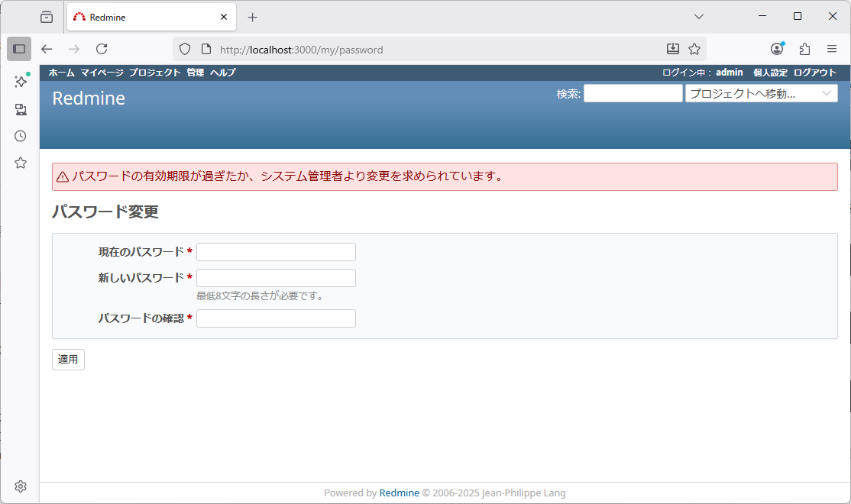Reload the current page
Screen dimensions: 851x504
click(102, 49)
